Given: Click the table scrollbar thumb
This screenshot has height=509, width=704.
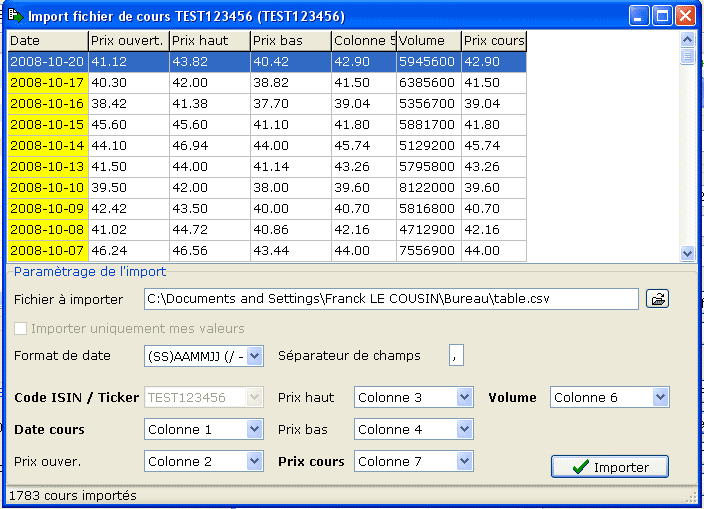Looking at the screenshot, I should point(687,57).
